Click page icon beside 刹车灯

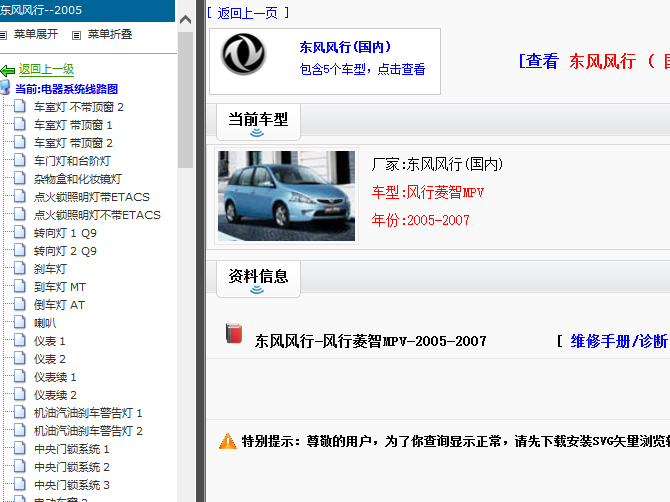pyautogui.click(x=20, y=268)
